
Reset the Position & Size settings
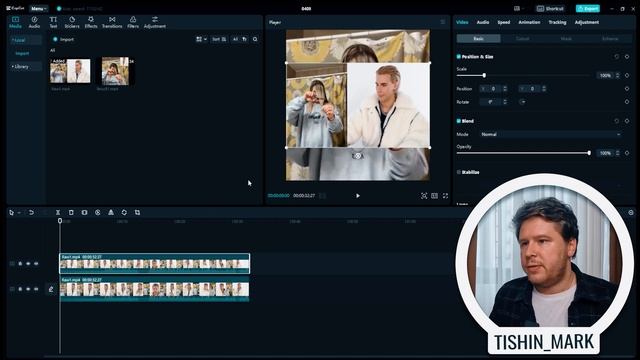click(x=617, y=57)
